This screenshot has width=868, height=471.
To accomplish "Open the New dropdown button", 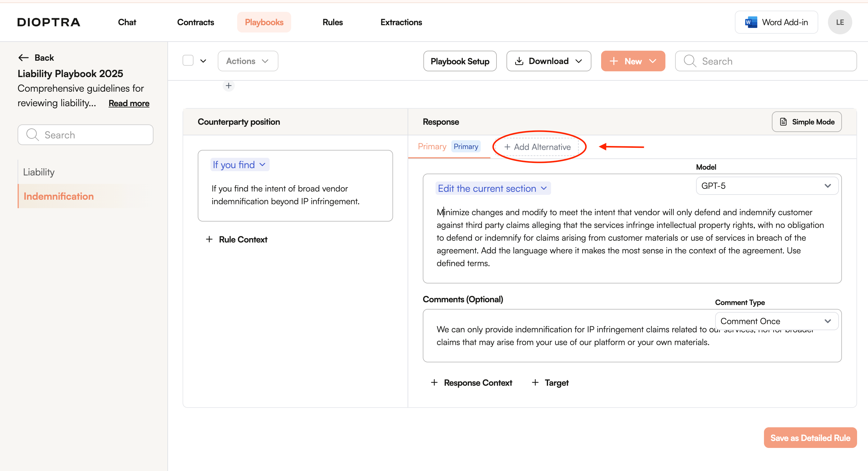I will coord(633,61).
